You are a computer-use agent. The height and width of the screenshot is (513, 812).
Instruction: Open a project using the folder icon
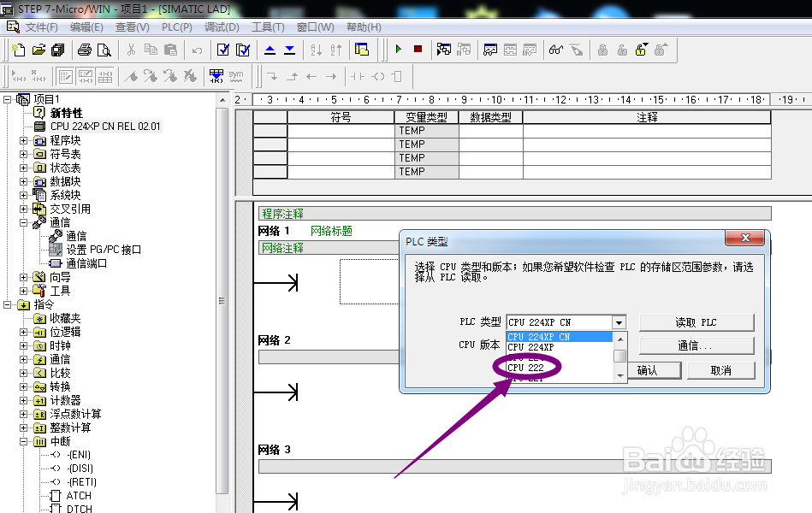pos(39,50)
